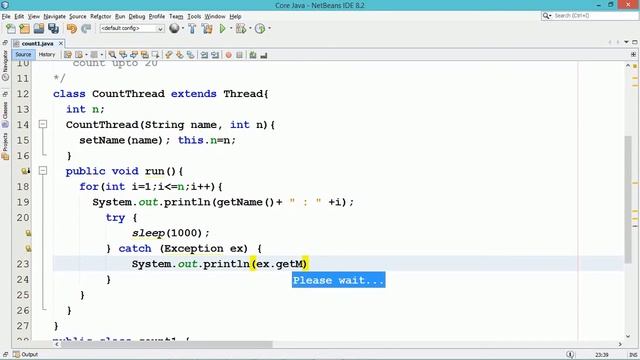Click Previous Bookmark icon

tap(169, 55)
